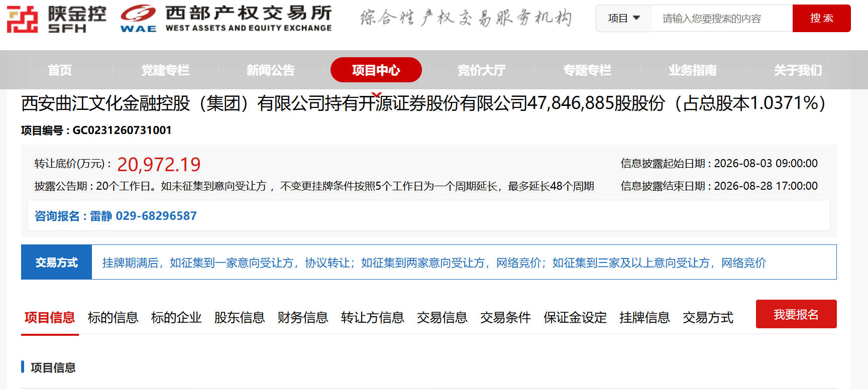868x389 pixels.
Task: Open the 项目 search category dropdown
Action: pos(624,19)
